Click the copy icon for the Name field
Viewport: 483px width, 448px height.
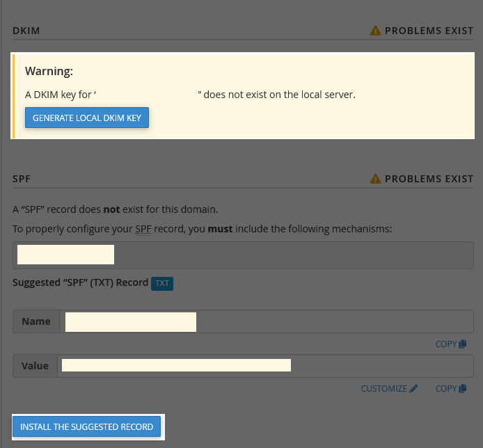463,344
